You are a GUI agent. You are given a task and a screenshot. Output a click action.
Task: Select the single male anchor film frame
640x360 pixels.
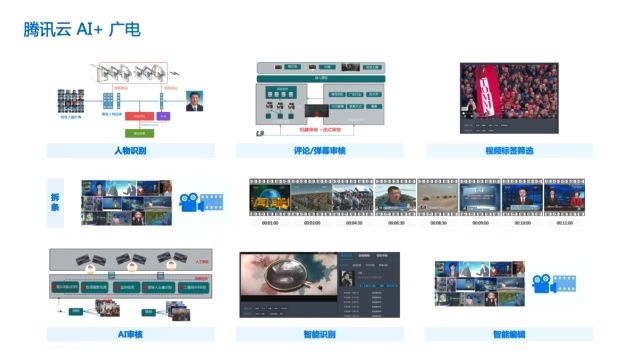coord(522,197)
